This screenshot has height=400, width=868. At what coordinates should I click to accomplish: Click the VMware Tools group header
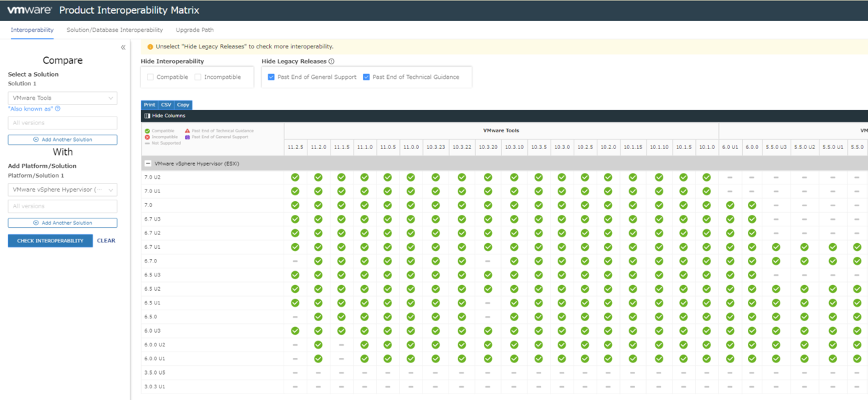[501, 131]
